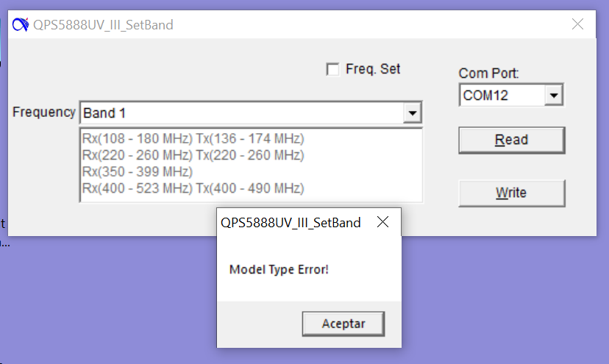Viewport: 609px width, 364px height.
Task: Select the Rx(400 - 523 MHz) line
Action: point(193,189)
